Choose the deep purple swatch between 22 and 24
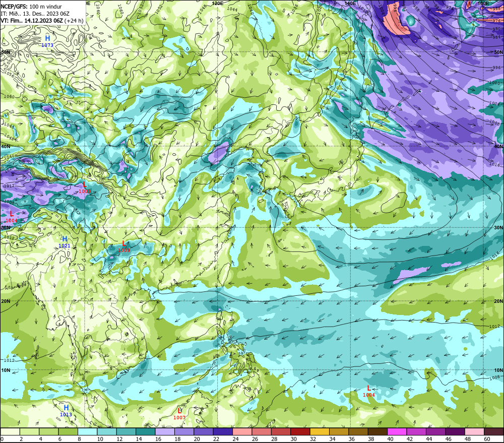Image resolution: width=504 pixels, height=443 pixels. pyautogui.click(x=223, y=431)
